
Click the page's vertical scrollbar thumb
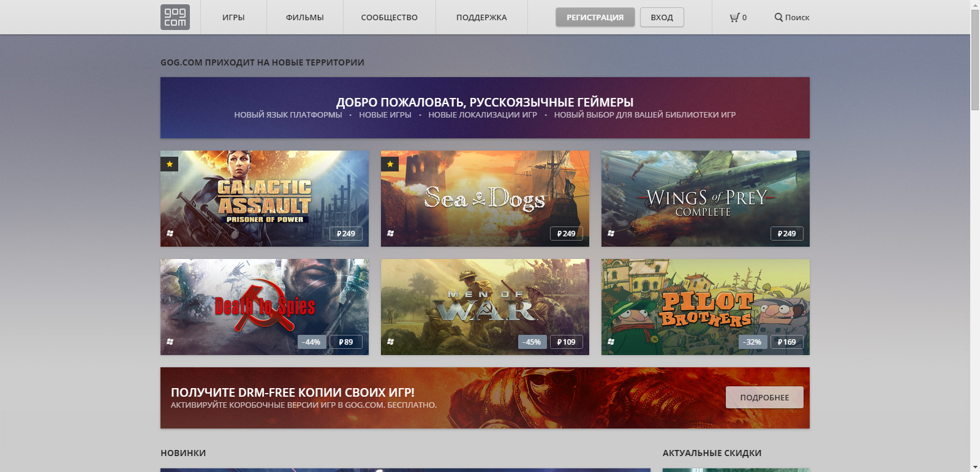tap(975, 60)
